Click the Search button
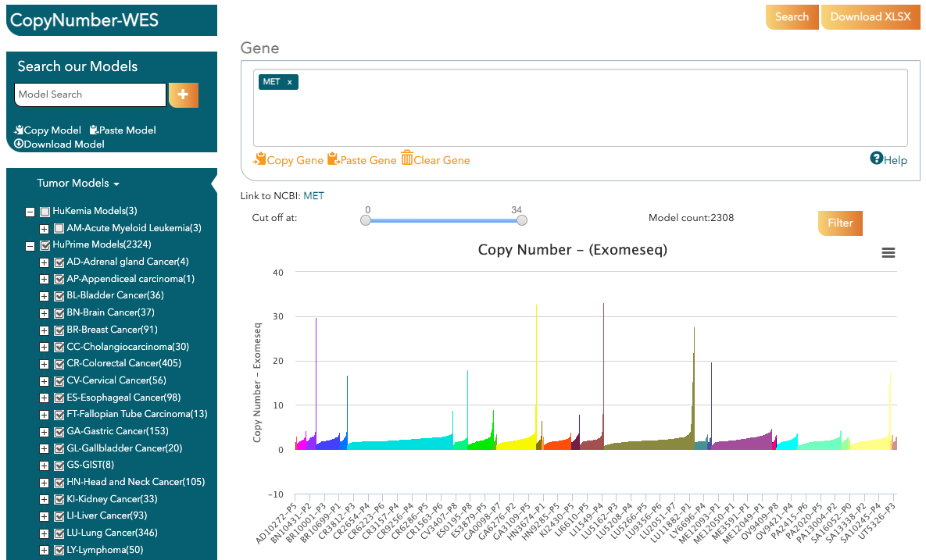 coord(792,17)
